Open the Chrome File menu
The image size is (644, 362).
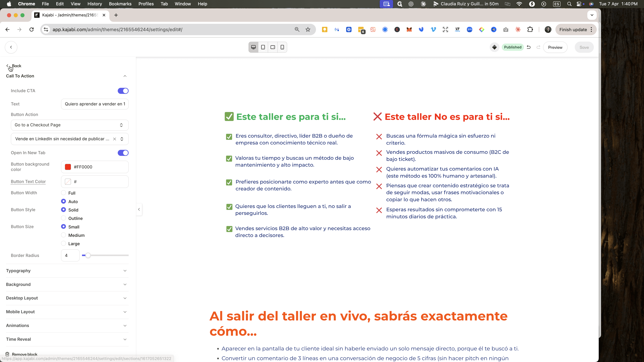click(x=45, y=4)
